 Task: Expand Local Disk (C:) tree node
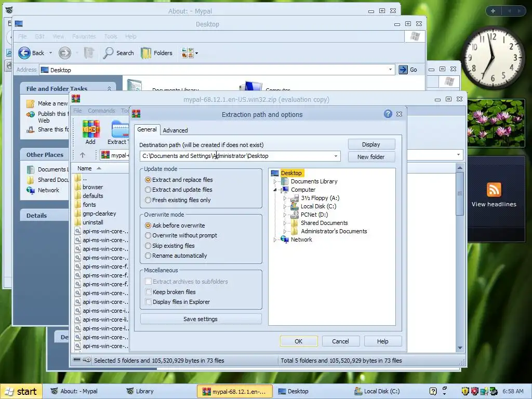(285, 206)
